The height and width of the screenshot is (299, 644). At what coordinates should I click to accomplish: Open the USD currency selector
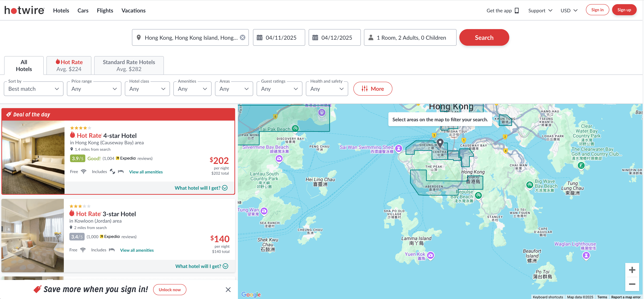click(x=569, y=11)
